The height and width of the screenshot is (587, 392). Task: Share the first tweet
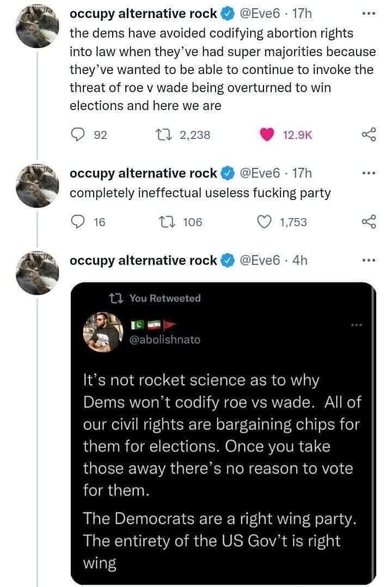[x=369, y=135]
